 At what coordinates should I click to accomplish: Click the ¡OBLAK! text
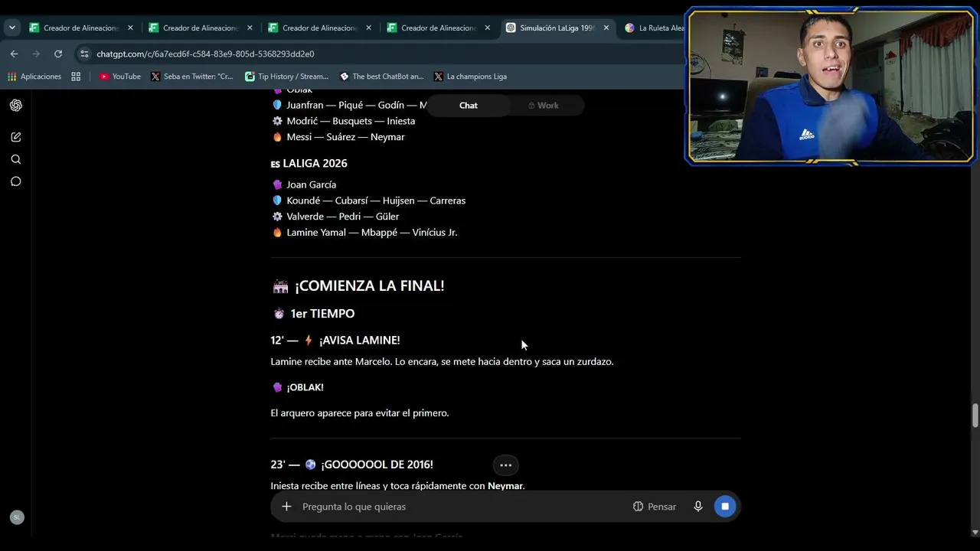[305, 387]
